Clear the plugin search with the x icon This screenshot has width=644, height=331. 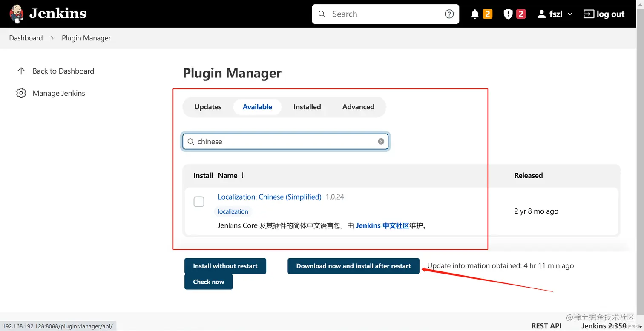[x=381, y=142]
